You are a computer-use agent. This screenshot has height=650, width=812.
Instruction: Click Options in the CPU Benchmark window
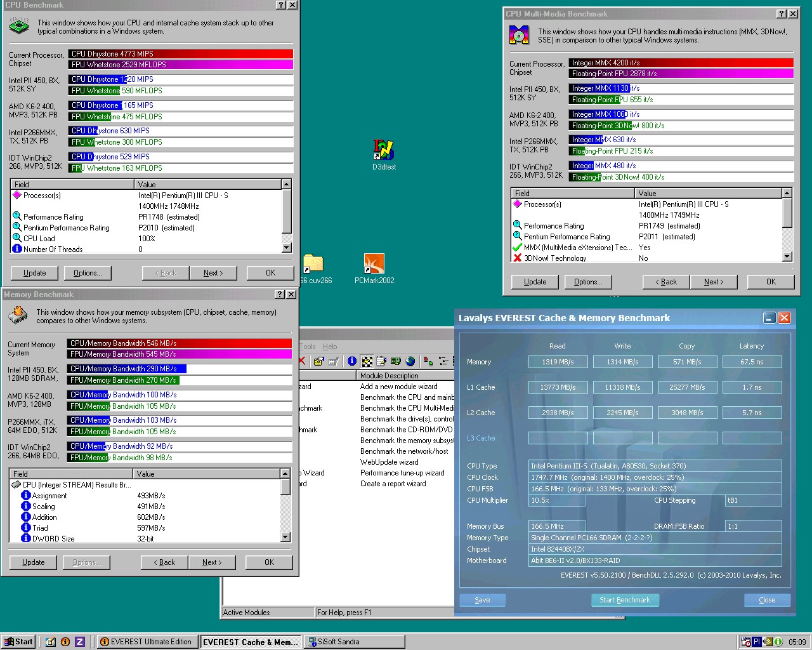coord(88,273)
